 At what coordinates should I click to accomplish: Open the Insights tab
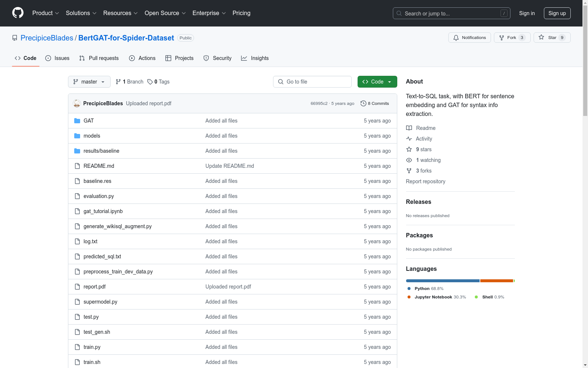coord(255,58)
